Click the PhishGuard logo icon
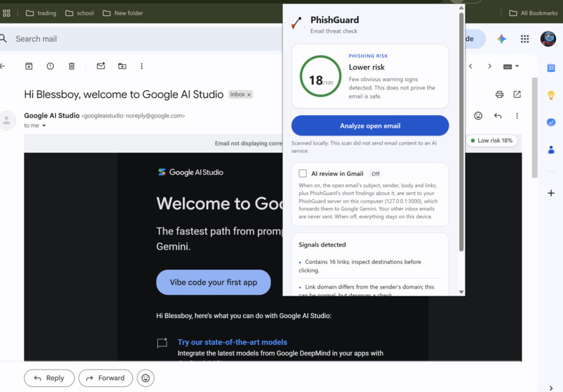Screen dimensions: 563x392 pyautogui.click(x=297, y=23)
